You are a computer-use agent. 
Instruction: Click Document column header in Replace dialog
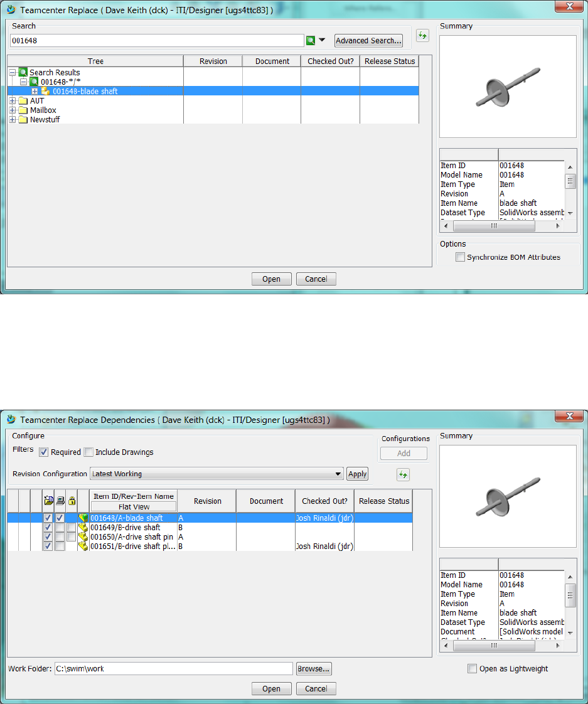point(272,61)
